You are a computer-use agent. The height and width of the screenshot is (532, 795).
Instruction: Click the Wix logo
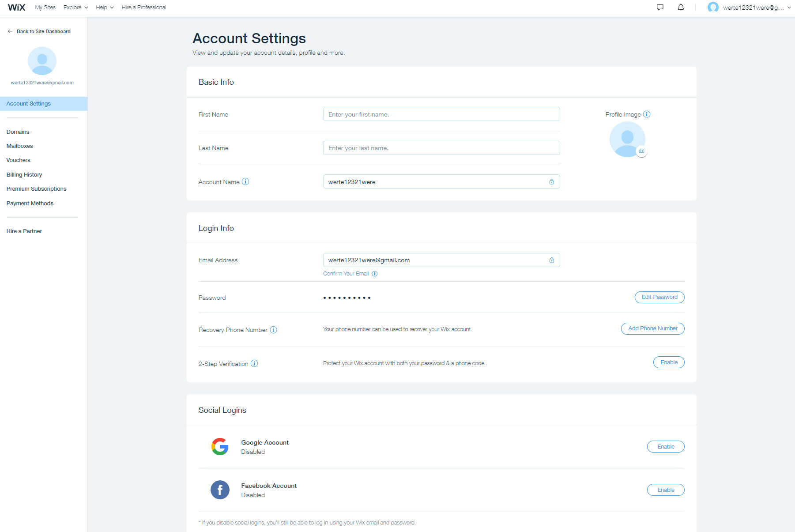16,7
